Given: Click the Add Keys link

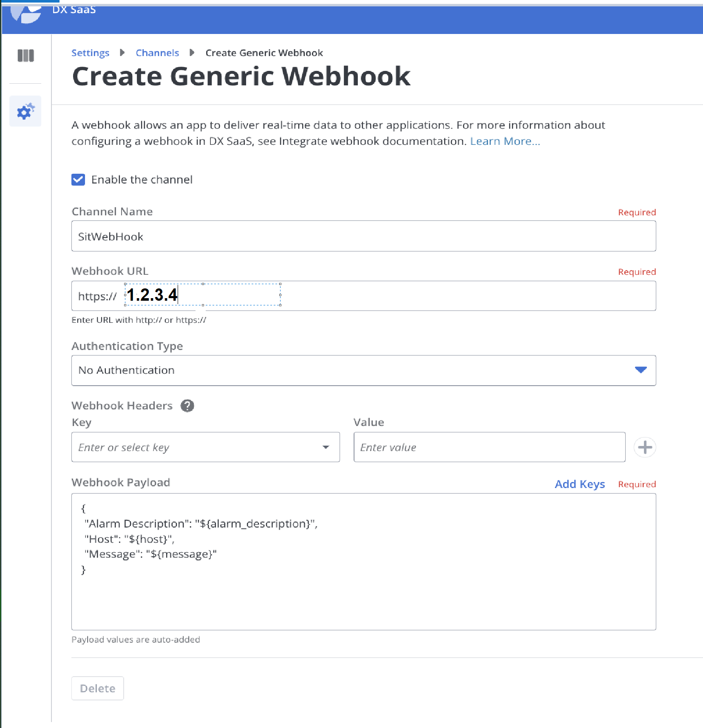Looking at the screenshot, I should (x=580, y=484).
